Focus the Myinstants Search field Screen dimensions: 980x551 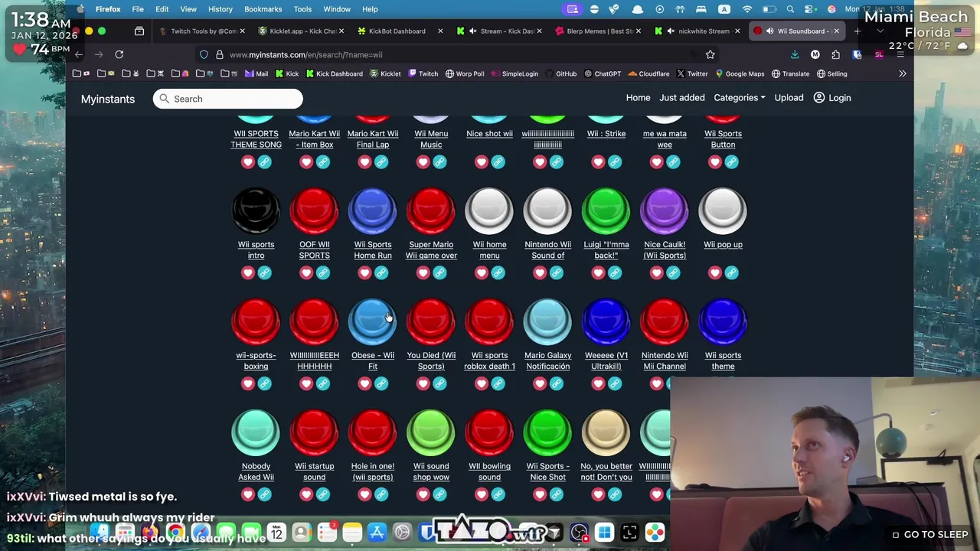(x=227, y=99)
